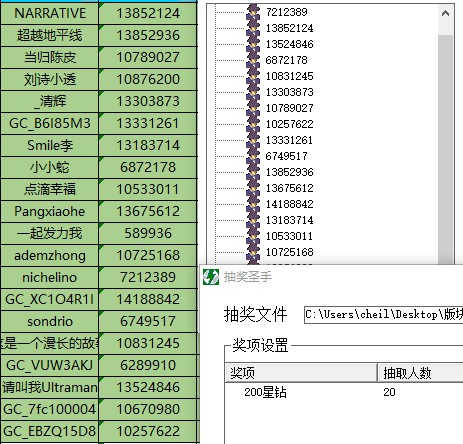This screenshot has width=463, height=444.
Task: Click the avatar icon beside 13331261 in list
Action: click(253, 140)
